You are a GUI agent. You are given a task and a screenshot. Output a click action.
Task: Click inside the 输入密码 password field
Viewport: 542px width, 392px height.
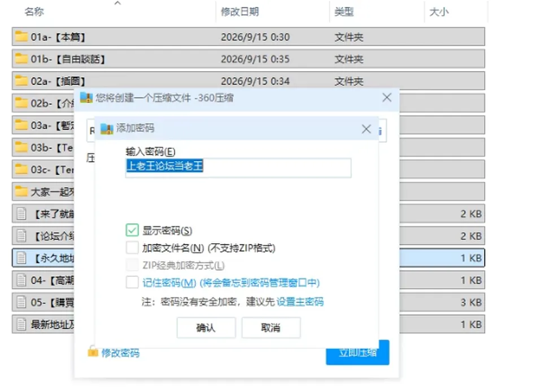click(238, 168)
